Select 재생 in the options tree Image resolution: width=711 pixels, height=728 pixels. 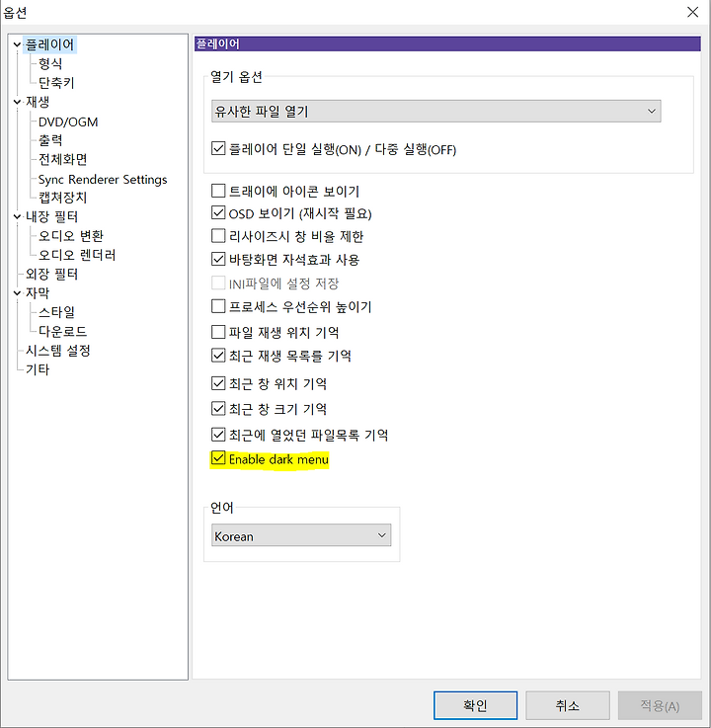(x=38, y=102)
